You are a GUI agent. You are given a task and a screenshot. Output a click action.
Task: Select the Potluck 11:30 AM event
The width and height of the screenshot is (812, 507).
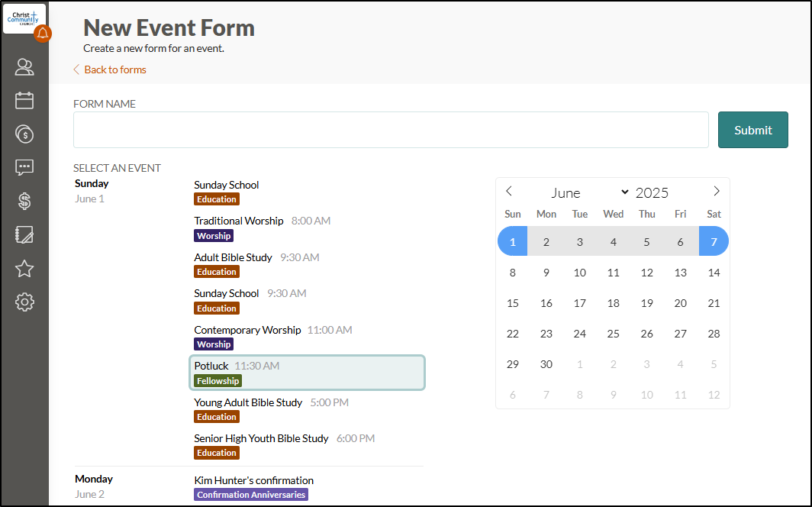coord(307,373)
